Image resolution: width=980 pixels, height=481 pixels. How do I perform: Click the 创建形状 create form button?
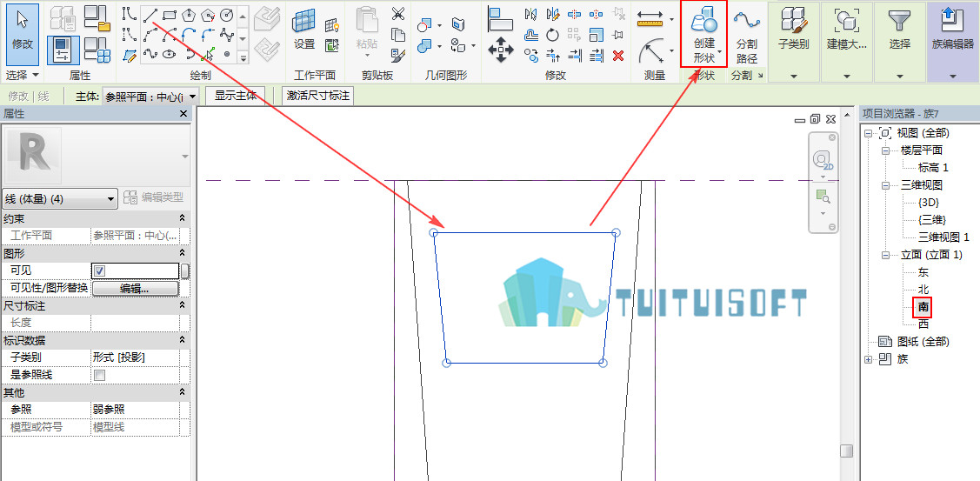(703, 34)
